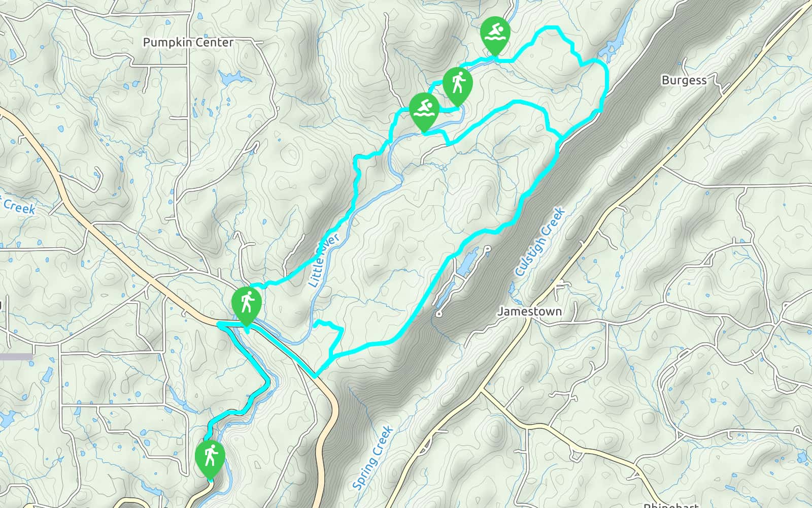
Task: Click the cyan trail's sharp corner at the highway
Action: point(316,376)
